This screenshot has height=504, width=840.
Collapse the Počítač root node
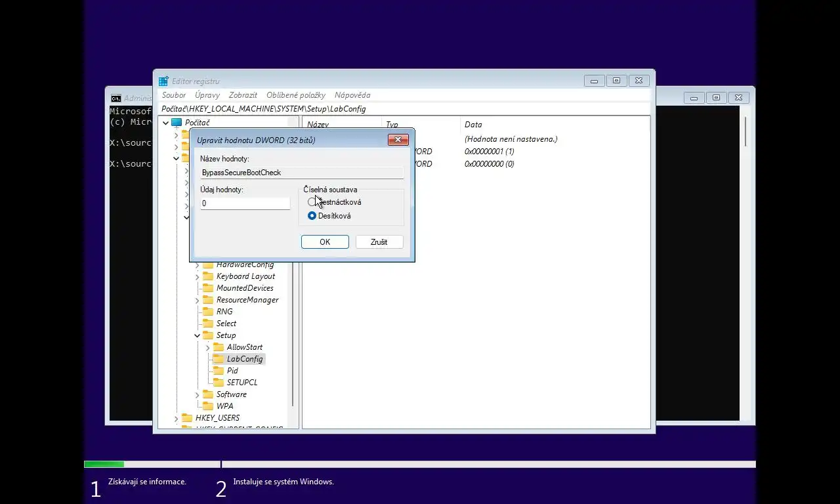click(x=165, y=123)
